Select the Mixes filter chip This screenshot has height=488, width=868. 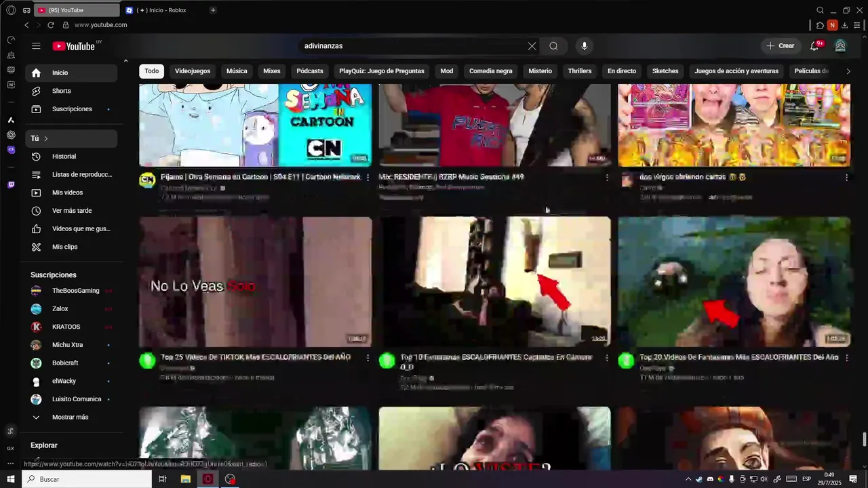(272, 71)
